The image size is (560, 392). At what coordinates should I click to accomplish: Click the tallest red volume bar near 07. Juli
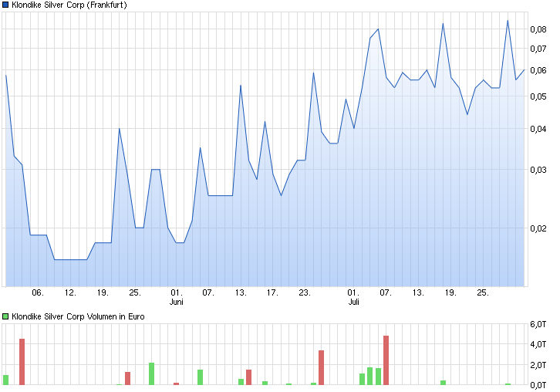coord(386,360)
